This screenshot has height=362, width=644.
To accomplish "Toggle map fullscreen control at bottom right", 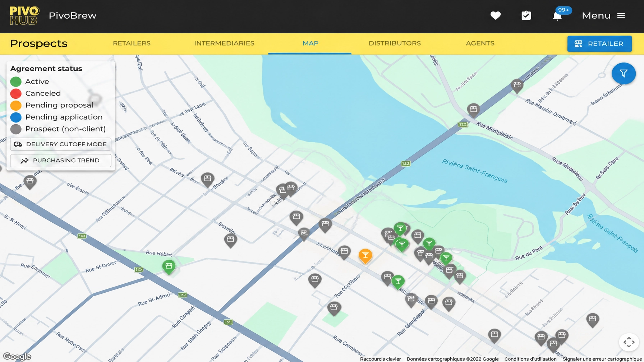I will (629, 342).
